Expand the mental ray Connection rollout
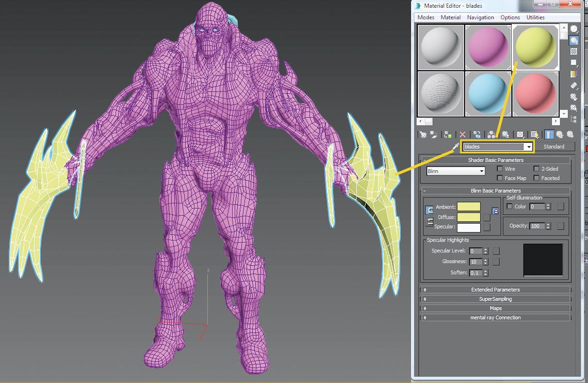 point(495,317)
